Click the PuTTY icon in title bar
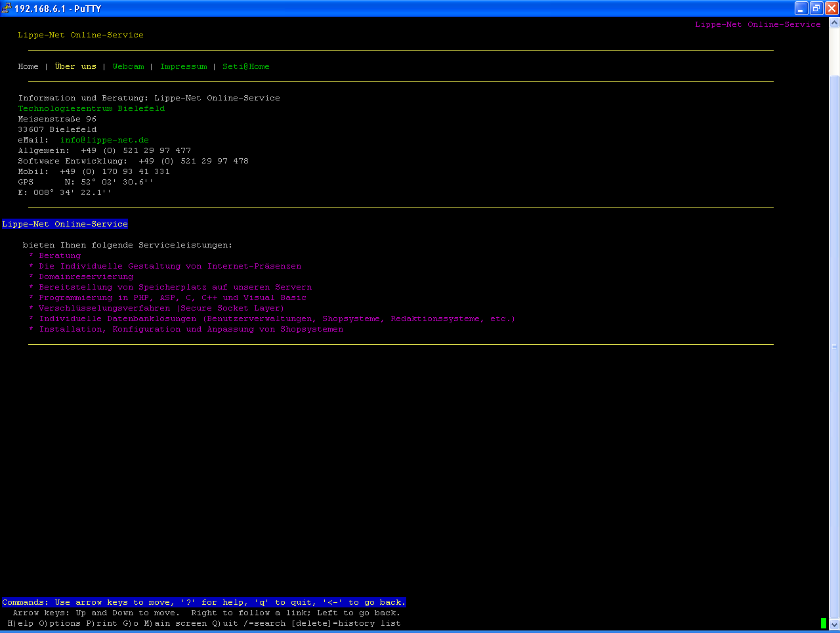The image size is (840, 633). [x=7, y=9]
